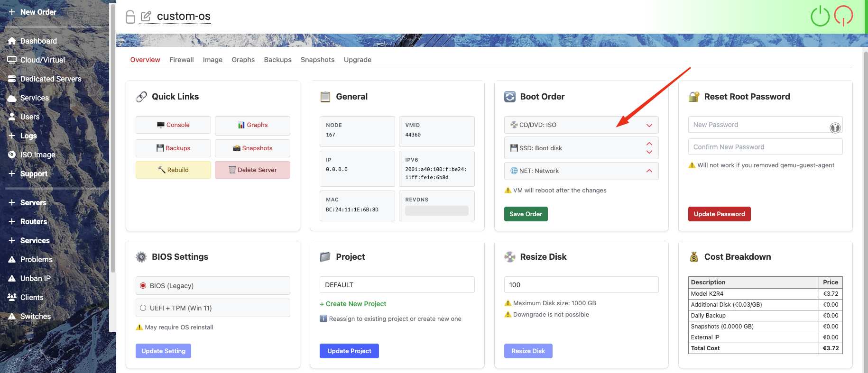
Task: Click the edit name pencil icon
Action: pos(146,17)
